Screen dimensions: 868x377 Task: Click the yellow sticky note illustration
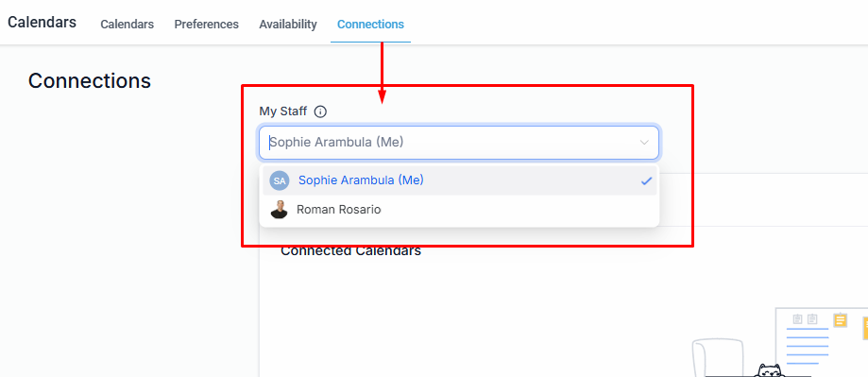[x=841, y=320]
